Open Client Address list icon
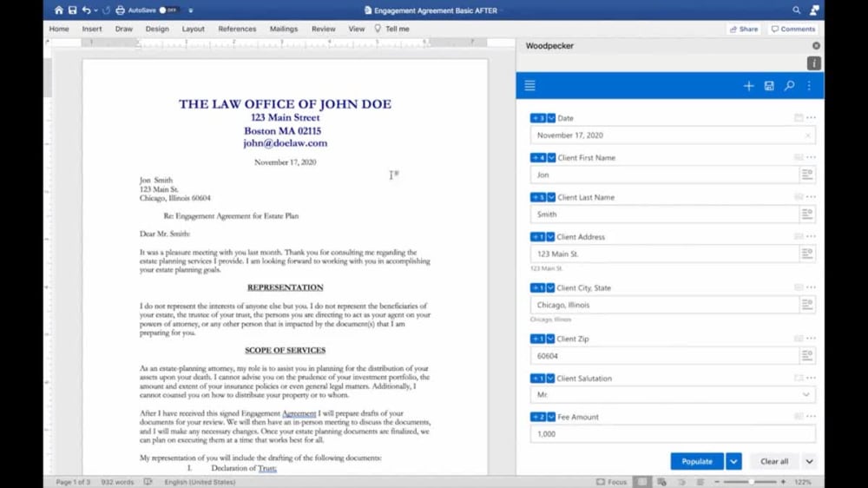 coord(807,254)
